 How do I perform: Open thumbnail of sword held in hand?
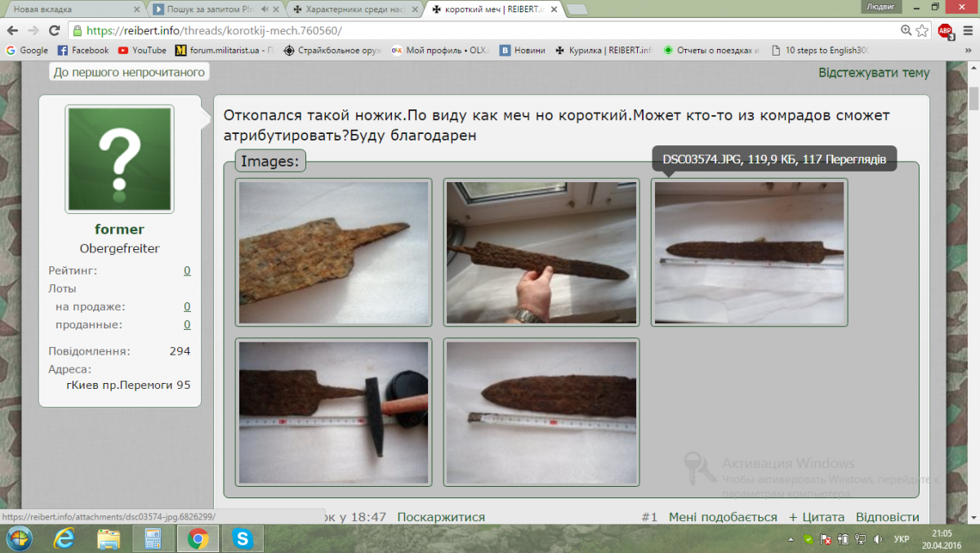541,252
